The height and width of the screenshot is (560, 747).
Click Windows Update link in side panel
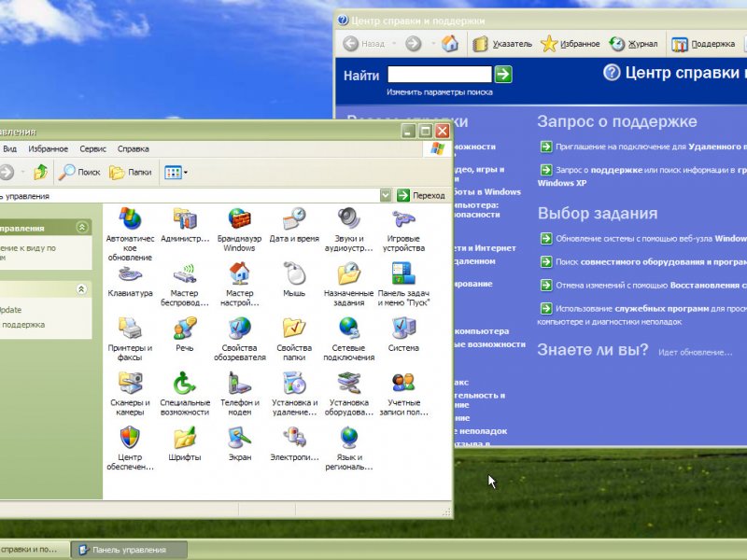10,310
